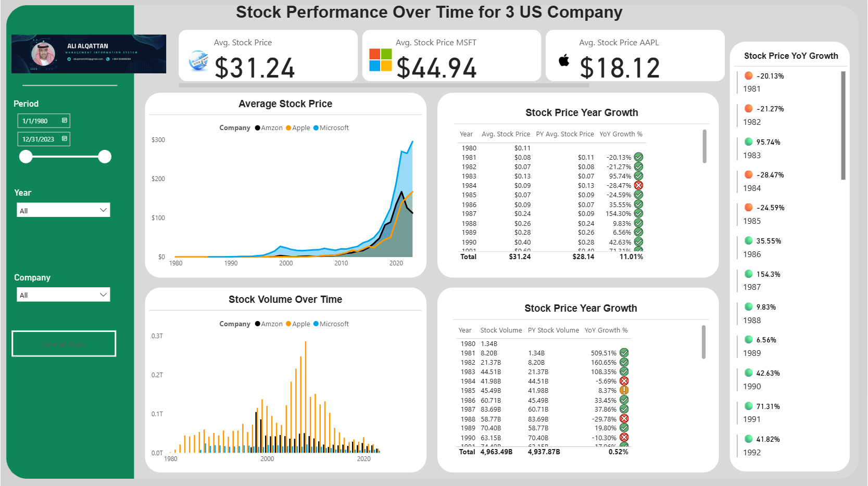Sort by the PY Stock Volume column header
Screen dimensions: 868x486
coord(553,330)
